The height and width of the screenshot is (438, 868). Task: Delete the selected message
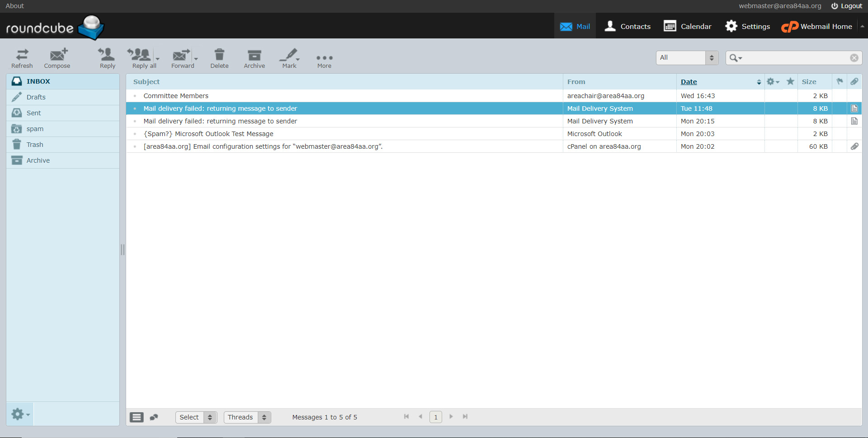219,58
